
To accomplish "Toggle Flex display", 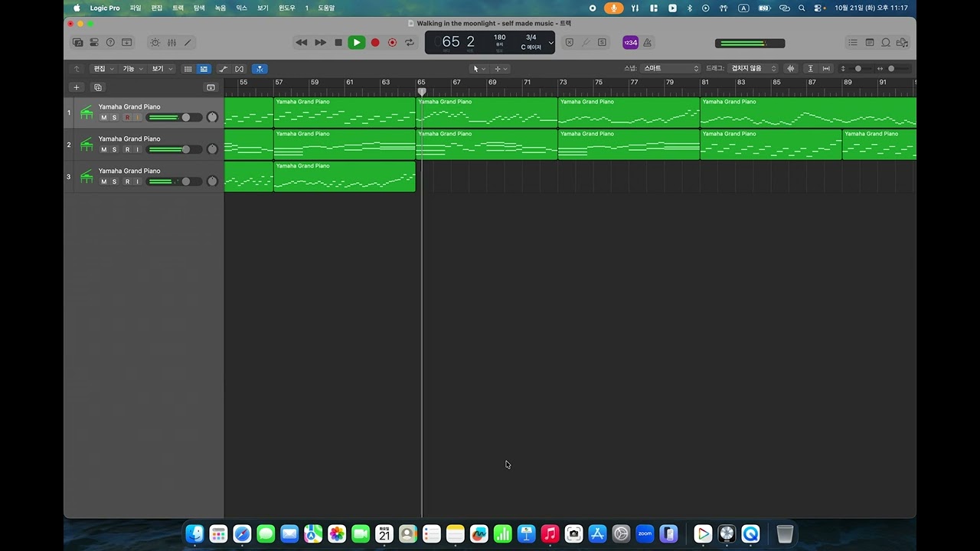I will (240, 69).
